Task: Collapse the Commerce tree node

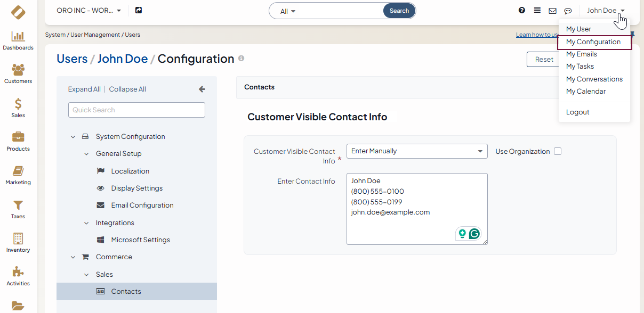Action: [73, 257]
